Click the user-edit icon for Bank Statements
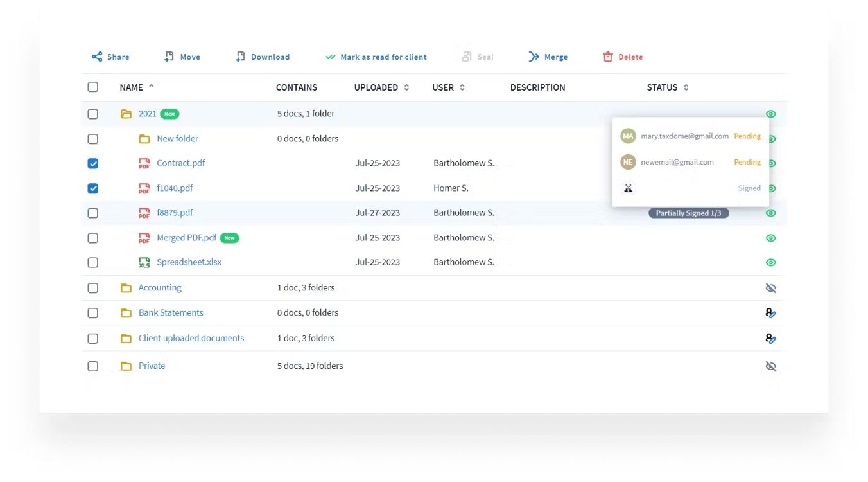Screen dimensions: 868x482 click(x=771, y=313)
